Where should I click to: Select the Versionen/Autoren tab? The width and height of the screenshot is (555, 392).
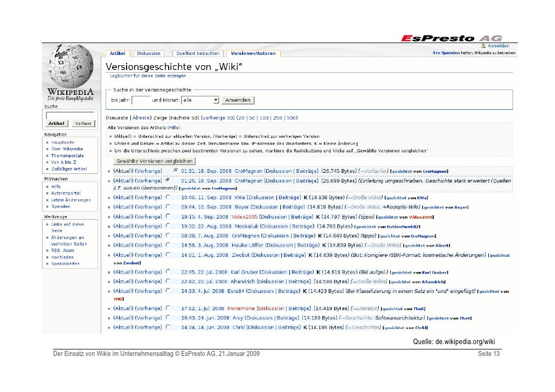click(x=253, y=53)
